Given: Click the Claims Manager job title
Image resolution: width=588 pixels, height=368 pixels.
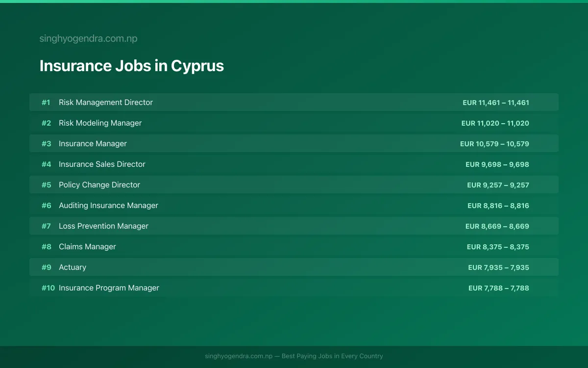Looking at the screenshot, I should [87, 247].
